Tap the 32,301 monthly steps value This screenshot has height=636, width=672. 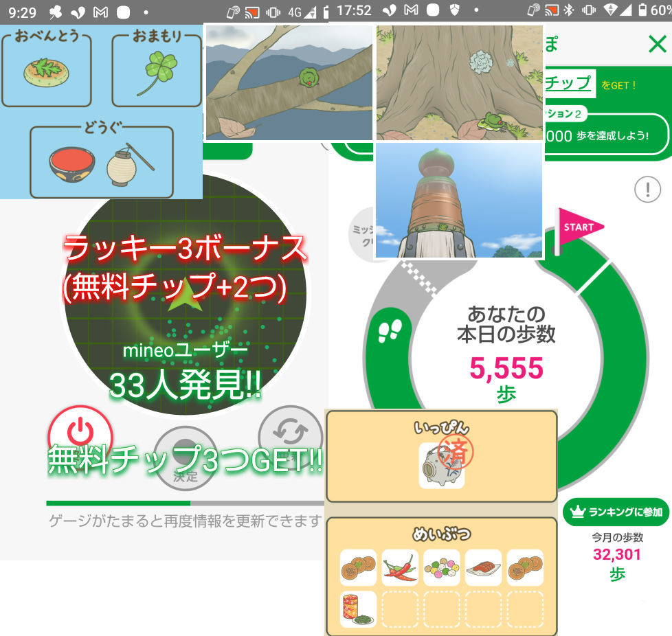click(617, 555)
